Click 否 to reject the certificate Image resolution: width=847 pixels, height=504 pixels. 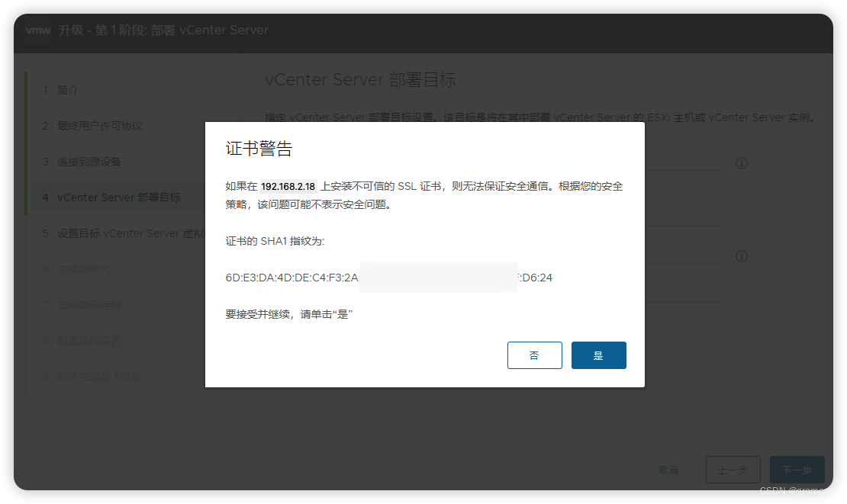pos(534,355)
